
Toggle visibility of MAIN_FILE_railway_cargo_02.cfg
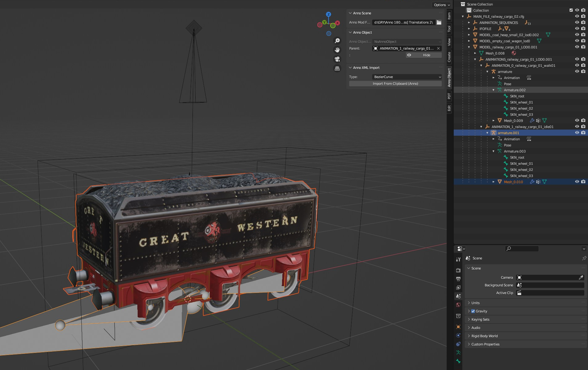pos(577,16)
